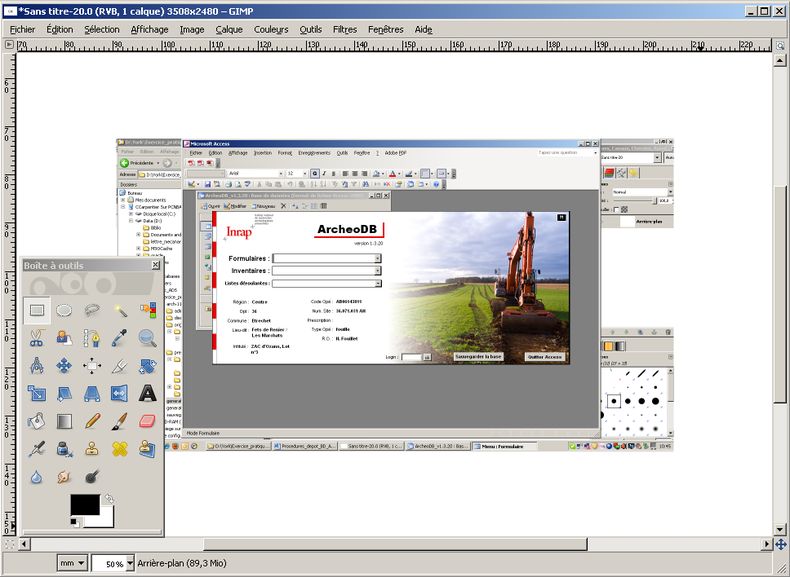Open the white background color swatch
790x577 pixels.
tap(105, 521)
